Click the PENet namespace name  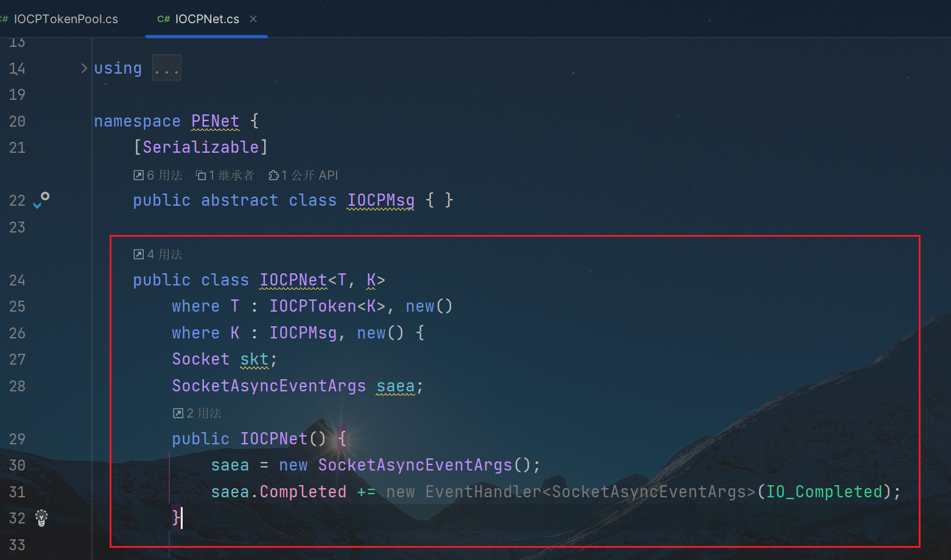click(x=215, y=121)
